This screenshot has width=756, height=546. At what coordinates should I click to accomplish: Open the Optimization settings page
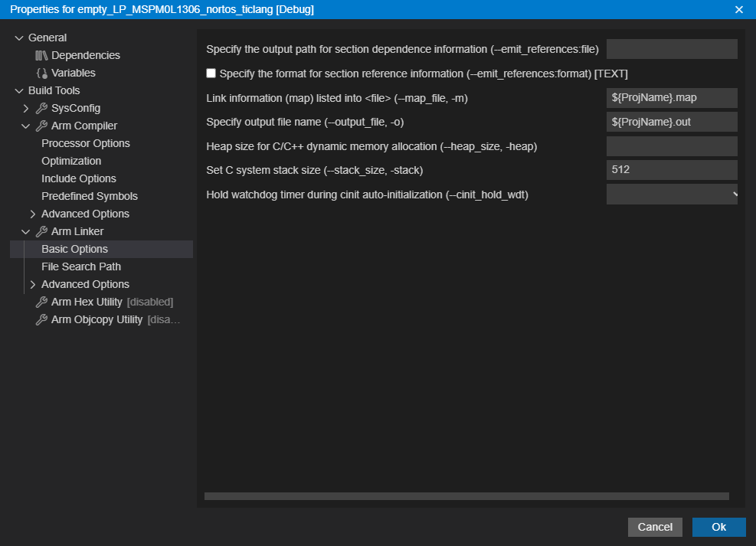(x=71, y=161)
